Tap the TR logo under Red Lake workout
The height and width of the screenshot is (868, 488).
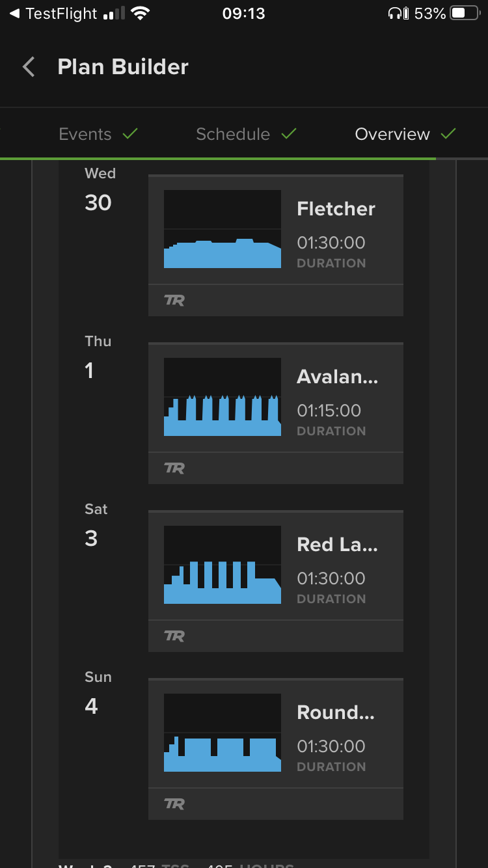click(x=174, y=636)
